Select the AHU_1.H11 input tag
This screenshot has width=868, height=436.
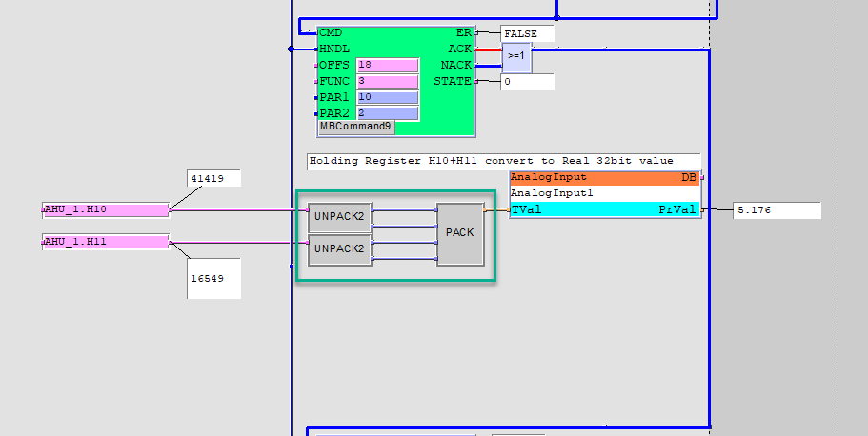point(106,243)
